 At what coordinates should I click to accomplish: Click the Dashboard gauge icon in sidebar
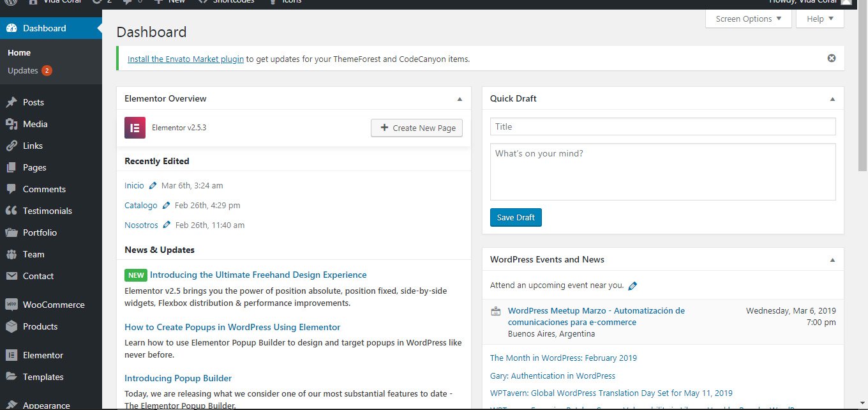click(11, 28)
